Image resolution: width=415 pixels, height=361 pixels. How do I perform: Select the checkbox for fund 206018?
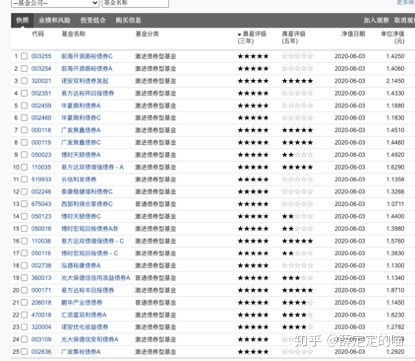click(x=24, y=303)
